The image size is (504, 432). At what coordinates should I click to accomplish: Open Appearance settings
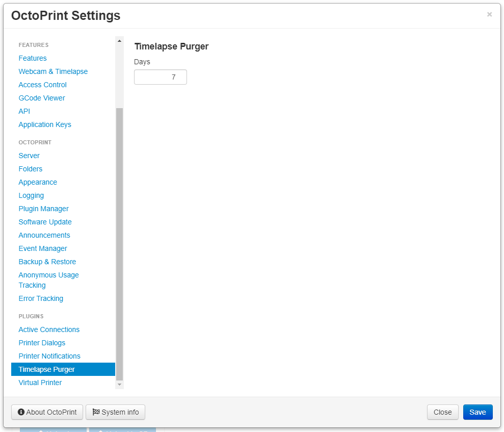(x=38, y=182)
